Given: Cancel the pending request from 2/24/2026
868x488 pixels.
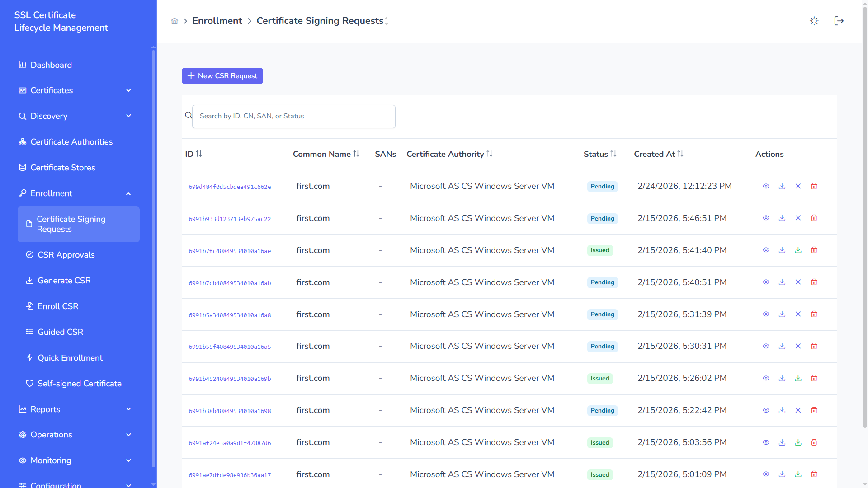Looking at the screenshot, I should pos(798,186).
